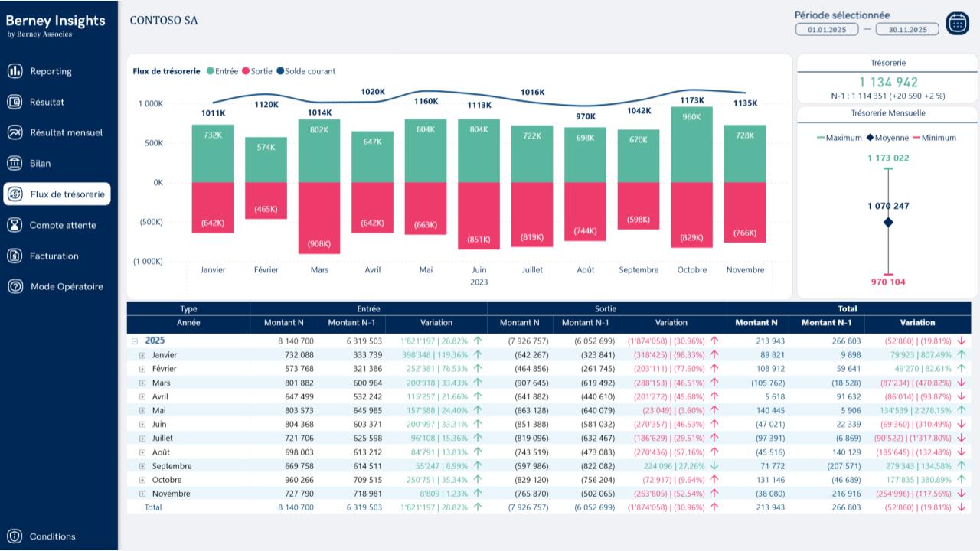Click the Entrée group header

click(368, 309)
